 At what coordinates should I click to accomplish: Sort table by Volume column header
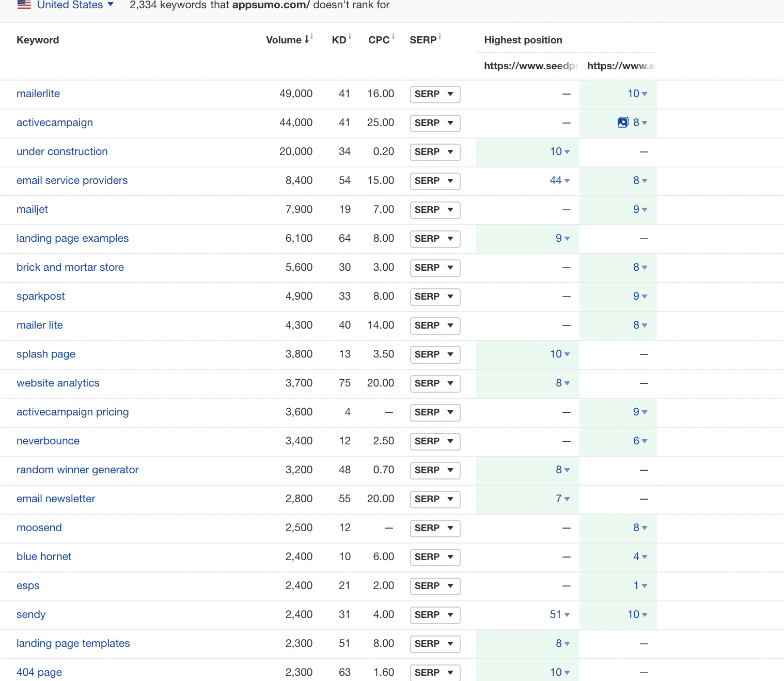click(284, 40)
